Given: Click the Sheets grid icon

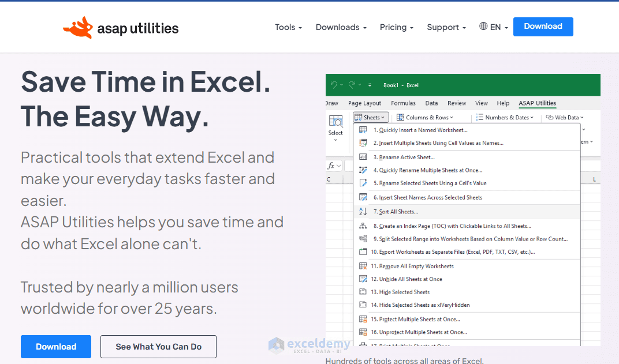Looking at the screenshot, I should tap(358, 118).
